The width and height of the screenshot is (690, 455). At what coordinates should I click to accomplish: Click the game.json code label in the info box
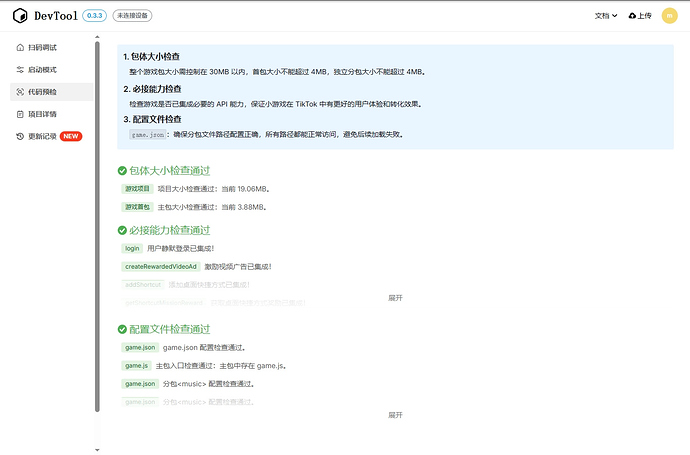pyautogui.click(x=148, y=135)
